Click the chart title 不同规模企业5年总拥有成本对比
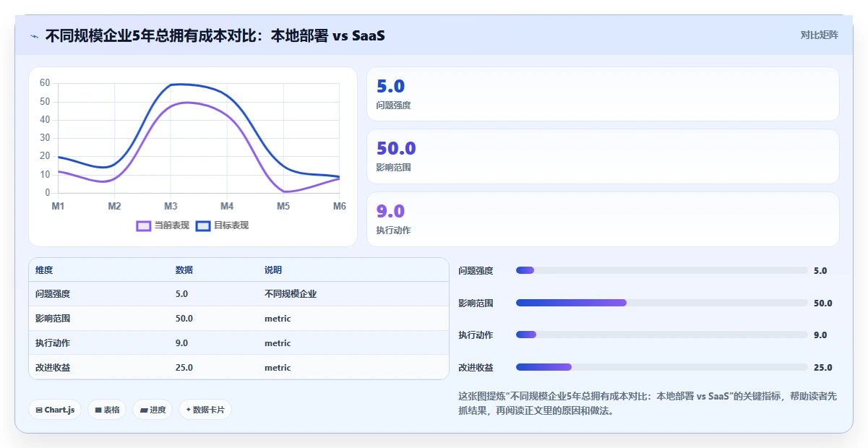 pos(215,35)
